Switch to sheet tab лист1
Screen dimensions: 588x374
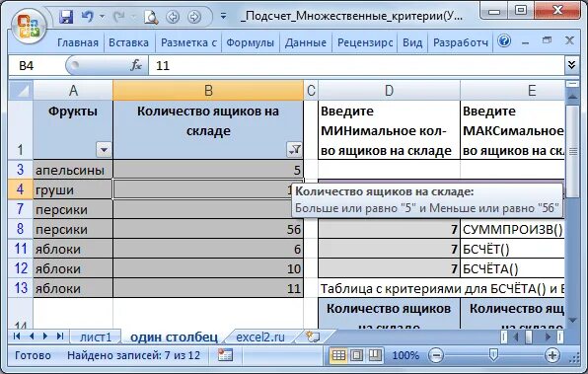96,337
